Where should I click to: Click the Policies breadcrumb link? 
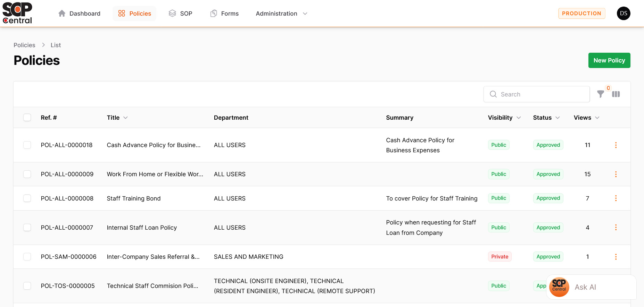tap(24, 45)
